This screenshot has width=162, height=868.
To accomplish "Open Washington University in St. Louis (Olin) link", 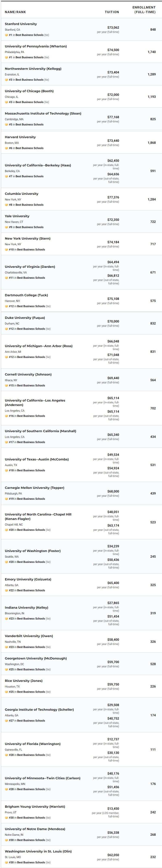I will (38, 851).
